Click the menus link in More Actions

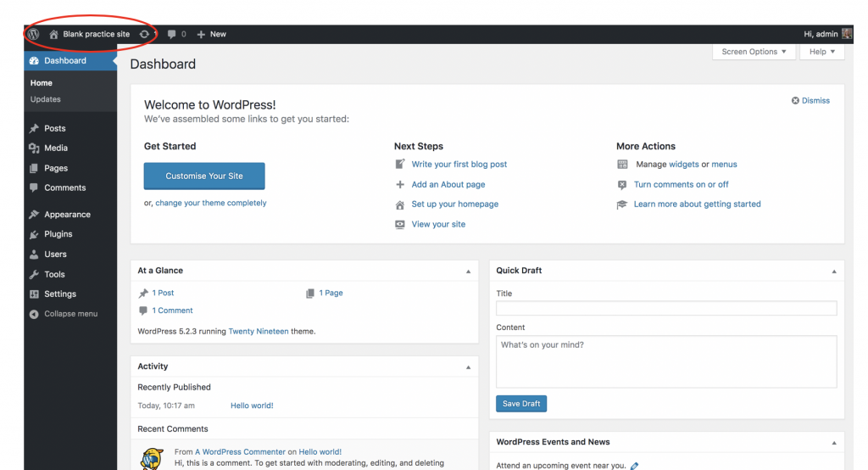724,165
